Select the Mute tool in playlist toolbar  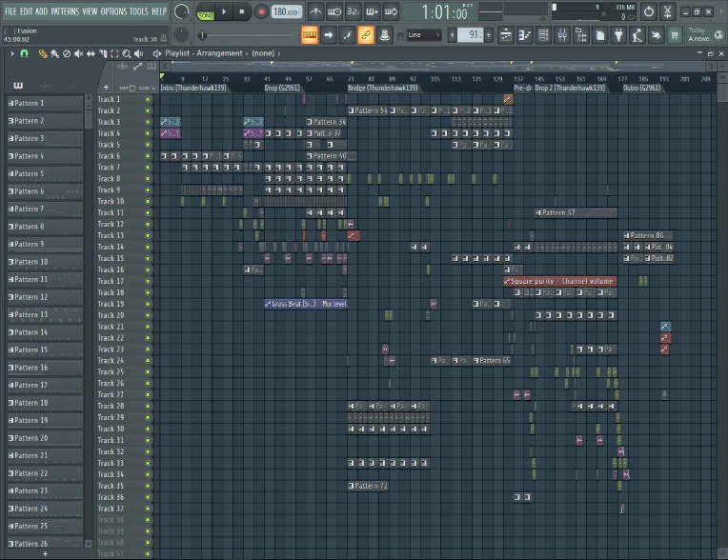[78, 53]
